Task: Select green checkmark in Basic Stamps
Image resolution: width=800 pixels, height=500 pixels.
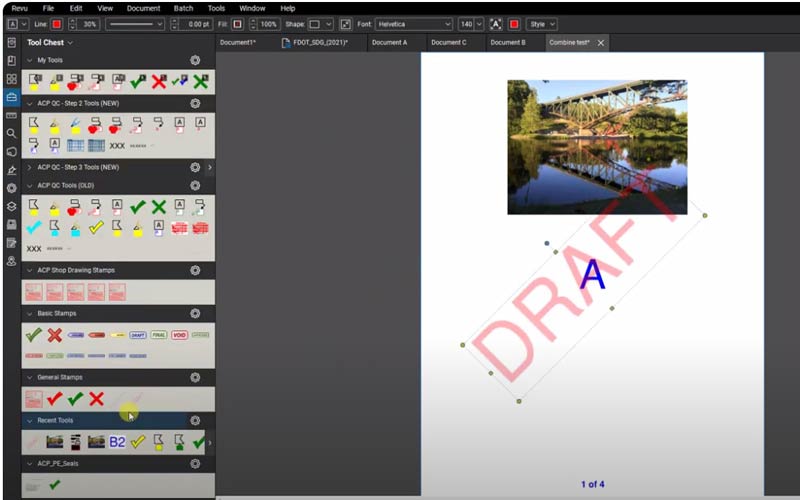Action: (x=34, y=335)
